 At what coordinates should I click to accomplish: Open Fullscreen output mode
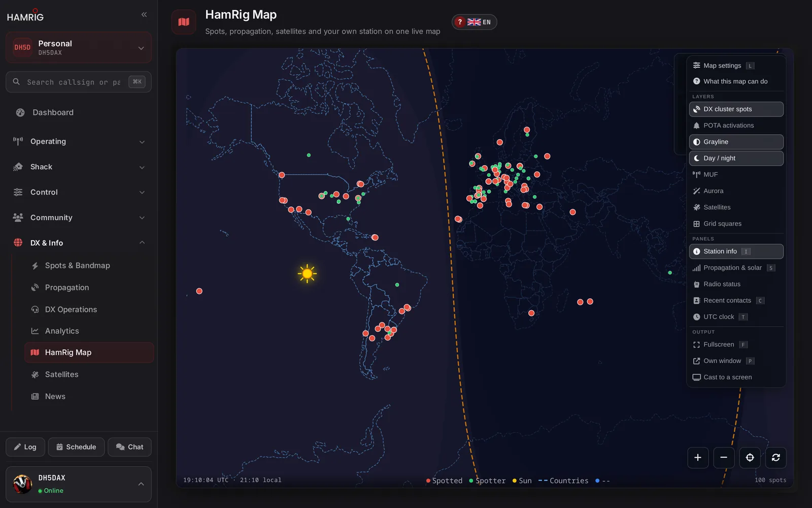coord(736,344)
